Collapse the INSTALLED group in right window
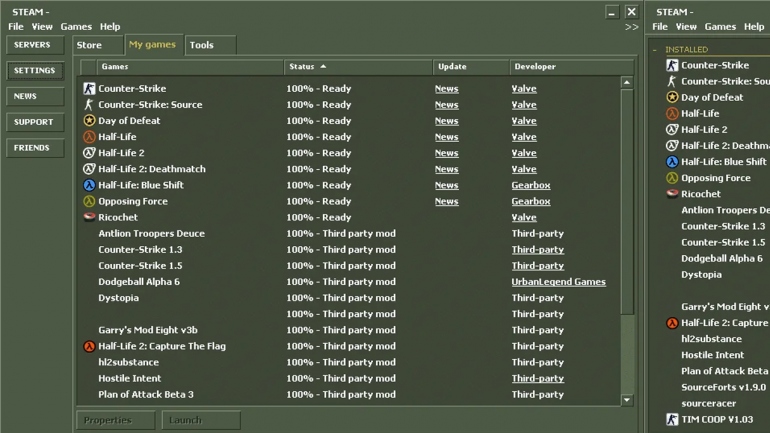This screenshot has width=770, height=433. coord(655,50)
